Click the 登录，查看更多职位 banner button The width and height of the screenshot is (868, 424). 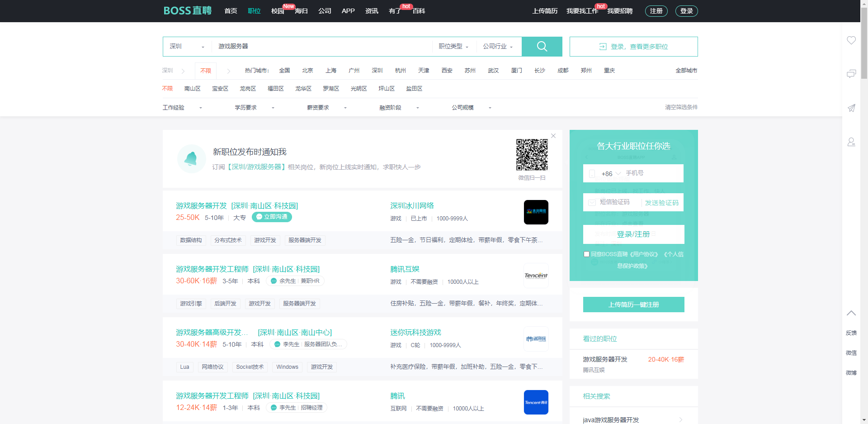point(634,47)
